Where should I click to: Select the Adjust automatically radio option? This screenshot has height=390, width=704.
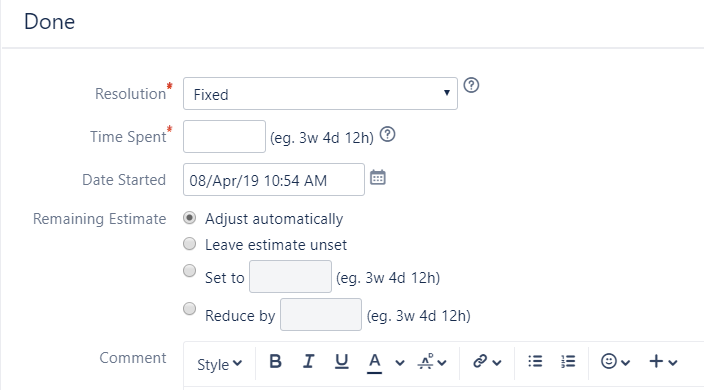tap(189, 218)
